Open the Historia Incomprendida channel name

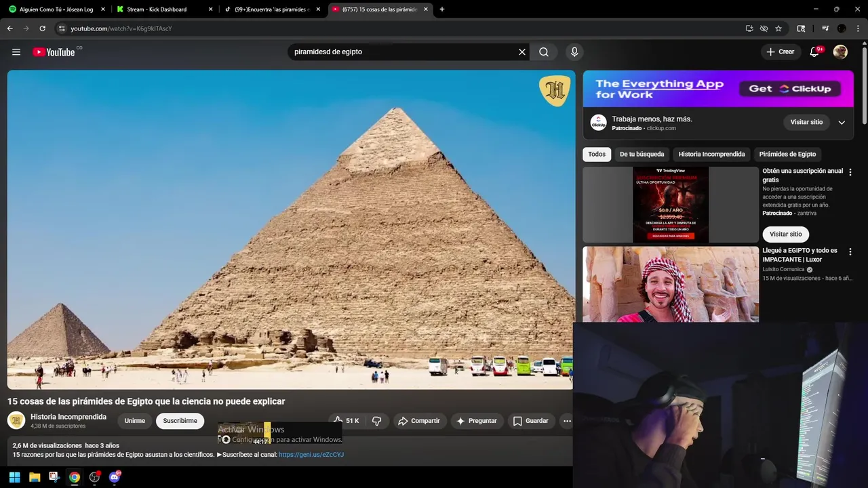(68, 417)
